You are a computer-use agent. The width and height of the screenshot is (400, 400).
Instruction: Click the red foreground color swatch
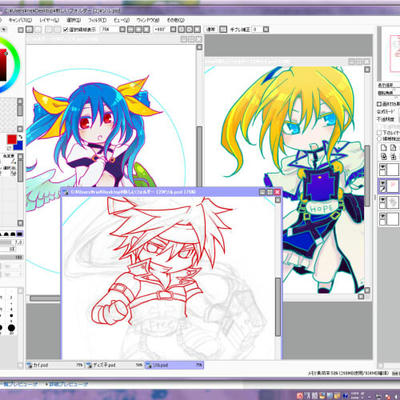point(12,139)
